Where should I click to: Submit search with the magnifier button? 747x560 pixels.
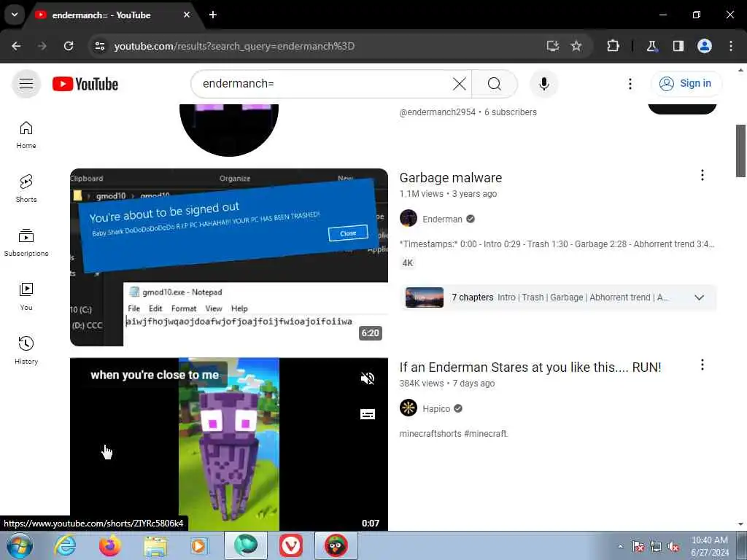tap(494, 85)
